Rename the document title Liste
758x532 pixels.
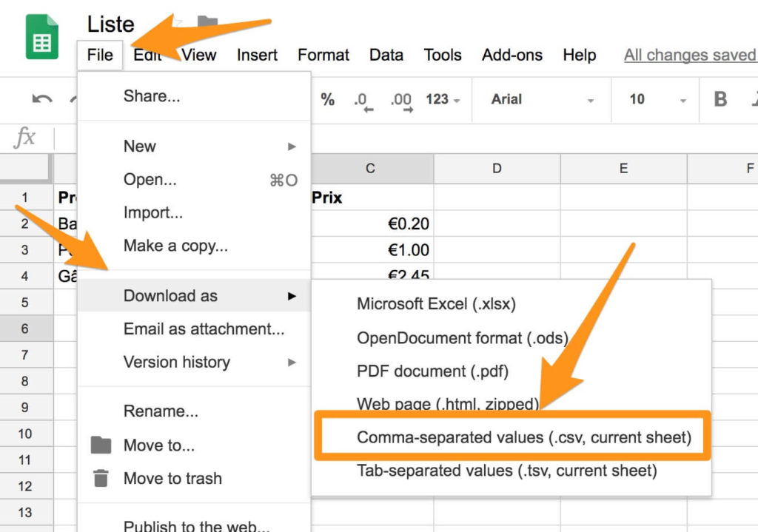point(111,24)
